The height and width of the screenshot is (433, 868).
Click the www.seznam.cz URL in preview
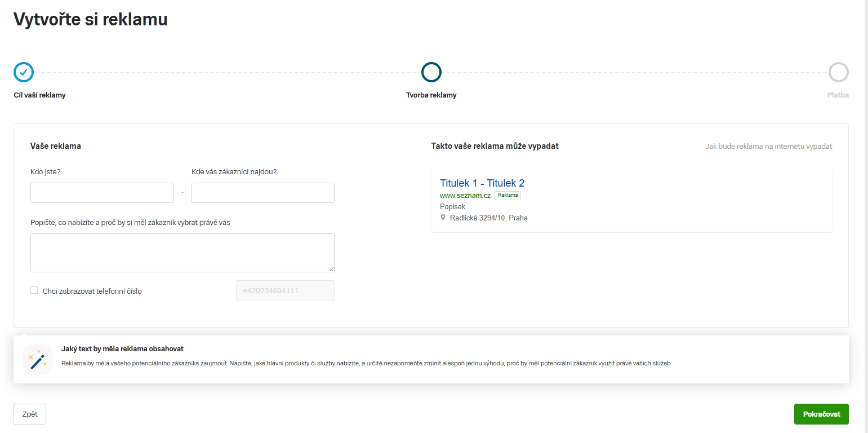[x=465, y=195]
